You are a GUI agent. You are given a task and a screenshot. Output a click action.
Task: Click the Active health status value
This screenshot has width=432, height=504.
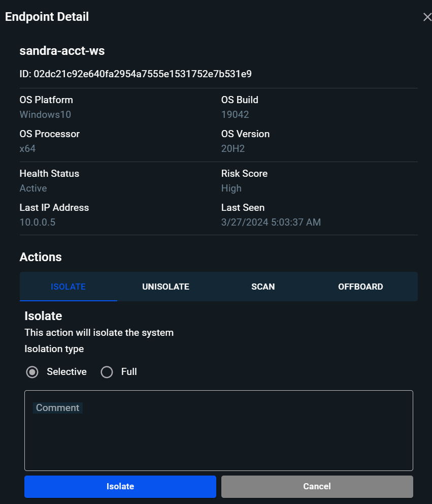pos(33,188)
